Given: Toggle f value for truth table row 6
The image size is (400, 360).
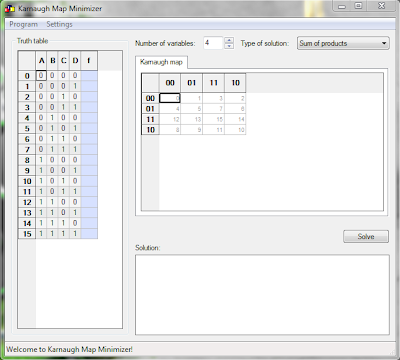Looking at the screenshot, I should click(x=89, y=139).
